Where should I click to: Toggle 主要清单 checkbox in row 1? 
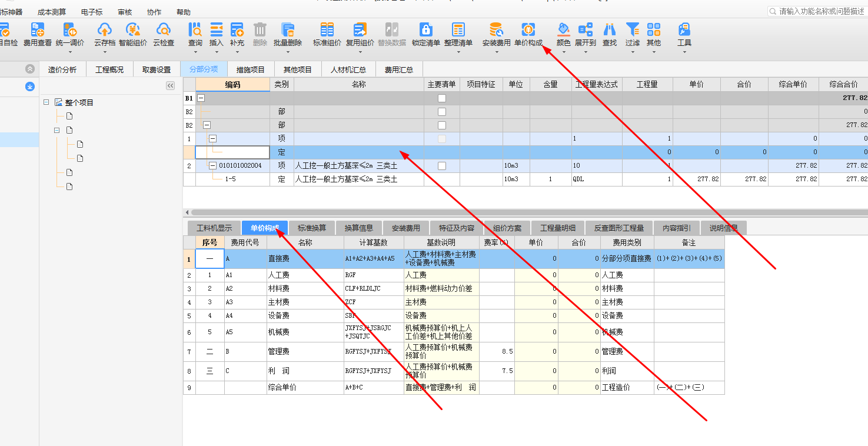(x=442, y=139)
